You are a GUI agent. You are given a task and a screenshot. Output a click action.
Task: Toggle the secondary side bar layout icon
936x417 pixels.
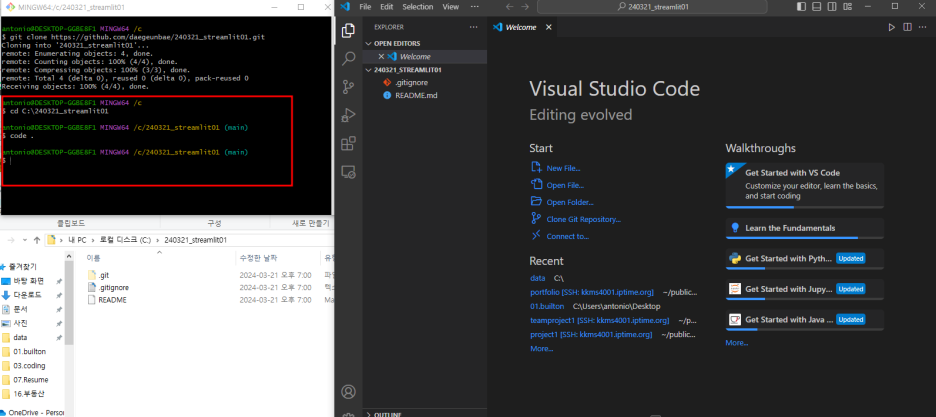(x=831, y=7)
